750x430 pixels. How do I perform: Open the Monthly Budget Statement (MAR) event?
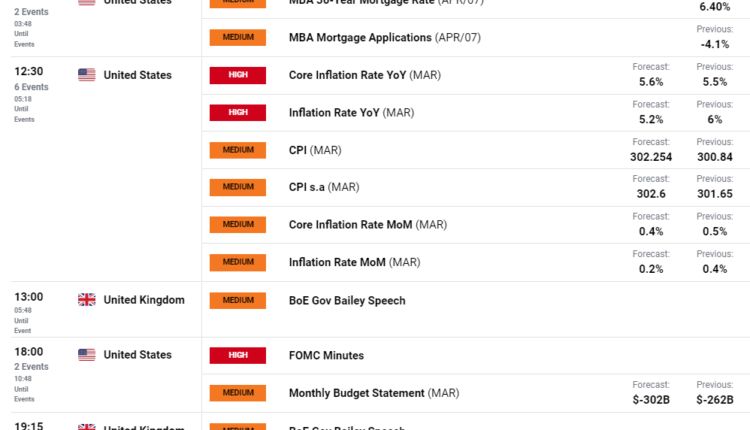373,393
